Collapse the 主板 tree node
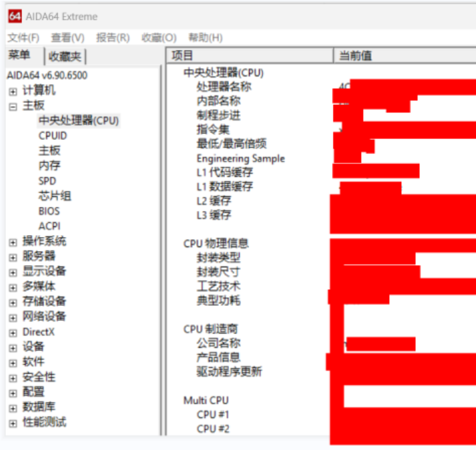This screenshot has height=450, width=476. pos(13,107)
